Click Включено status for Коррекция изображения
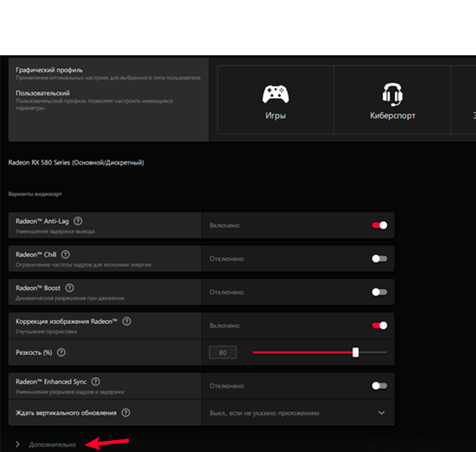Screen dimensions: 476x452 [x=225, y=325]
